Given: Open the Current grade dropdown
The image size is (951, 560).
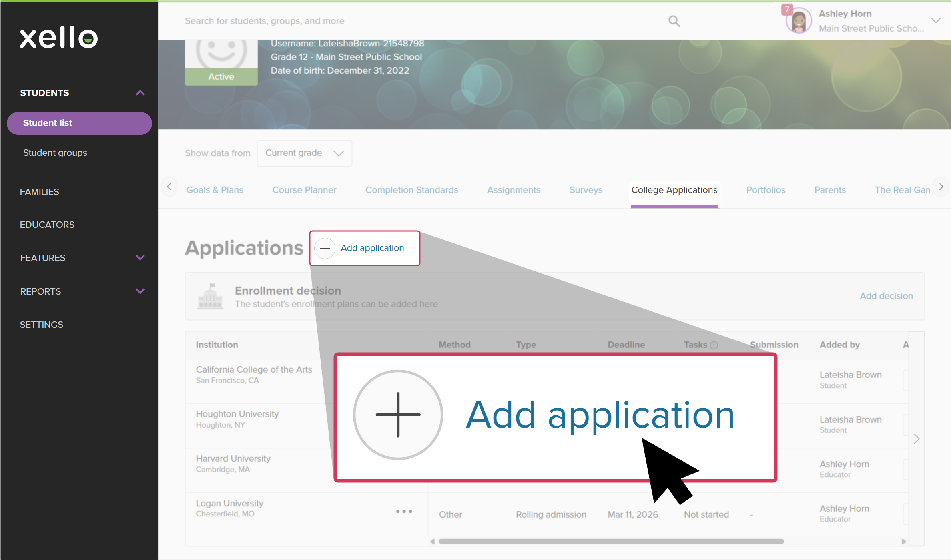Looking at the screenshot, I should coord(304,153).
